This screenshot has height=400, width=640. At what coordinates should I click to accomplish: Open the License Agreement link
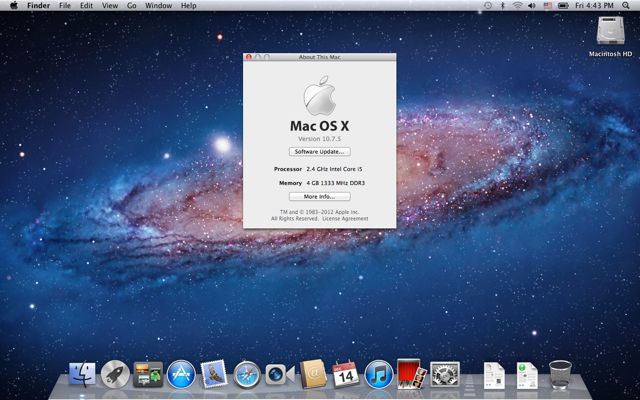point(345,219)
